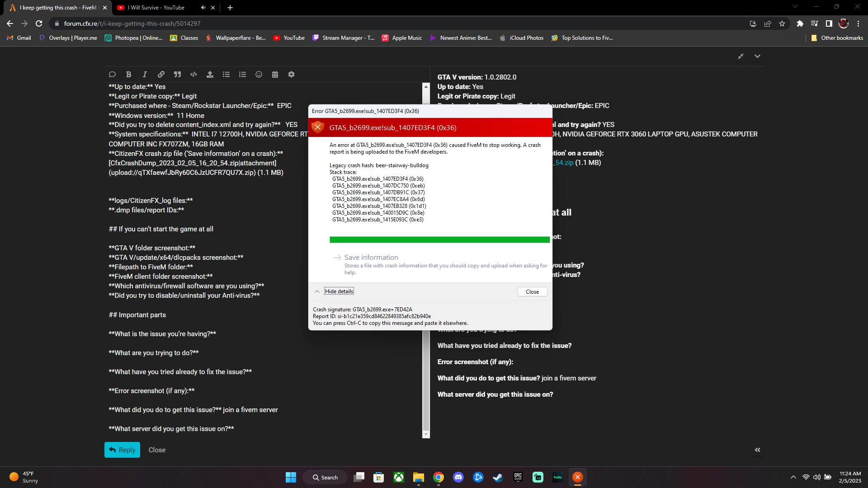Open editor options gear menu
868x488 pixels.
pyautogui.click(x=291, y=75)
